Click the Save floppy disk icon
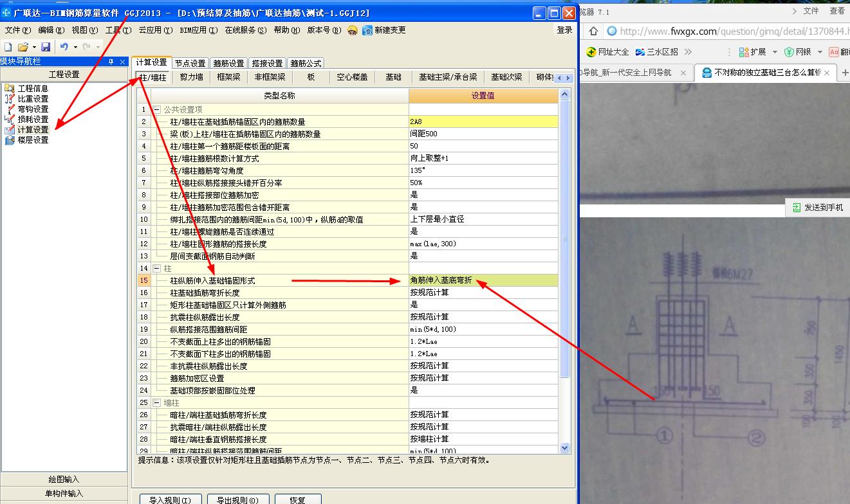Viewport: 850px width, 504px height. point(46,47)
